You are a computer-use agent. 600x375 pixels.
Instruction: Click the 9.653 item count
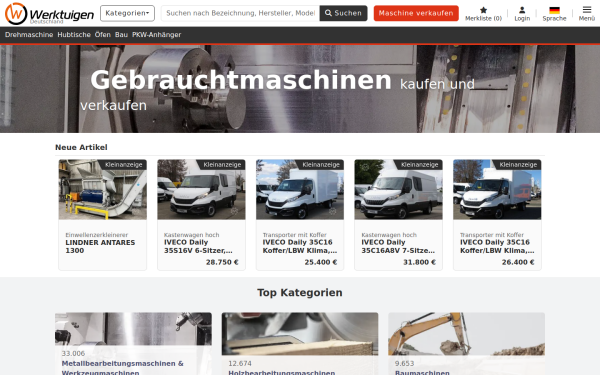(404, 364)
